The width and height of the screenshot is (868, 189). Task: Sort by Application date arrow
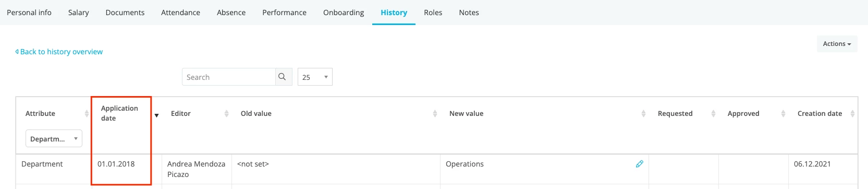tap(156, 115)
